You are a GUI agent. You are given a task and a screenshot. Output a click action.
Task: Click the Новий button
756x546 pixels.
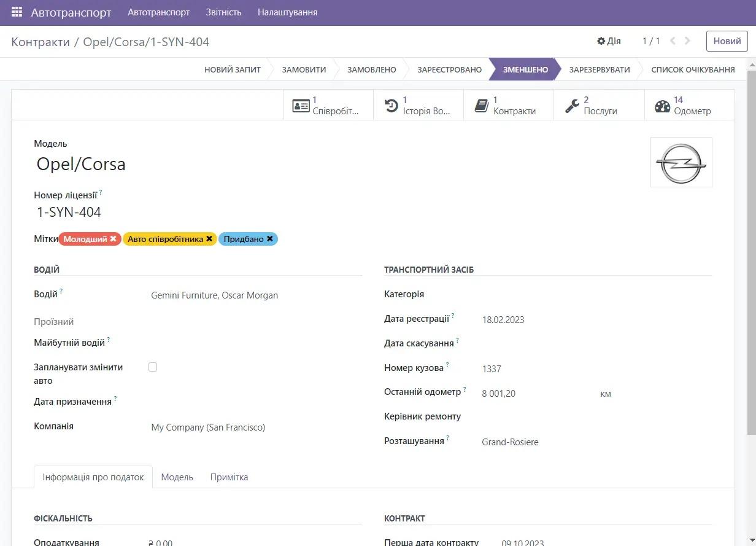coord(727,41)
